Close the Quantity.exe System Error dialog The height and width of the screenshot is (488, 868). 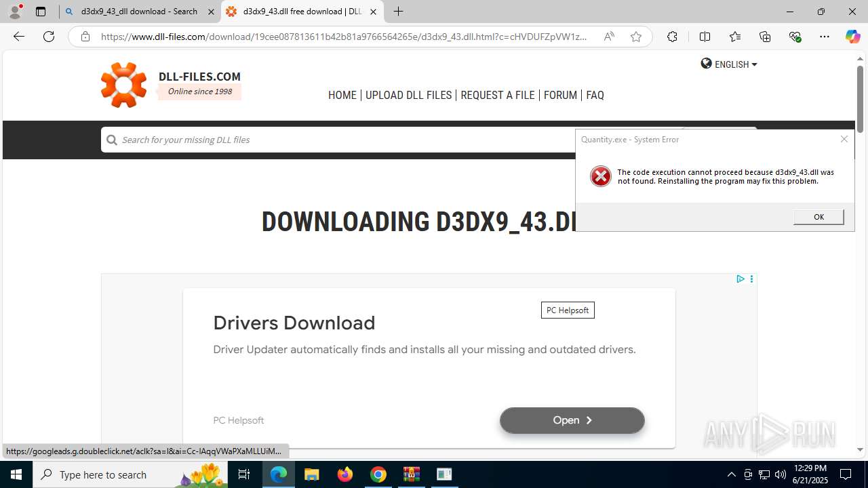[844, 139]
